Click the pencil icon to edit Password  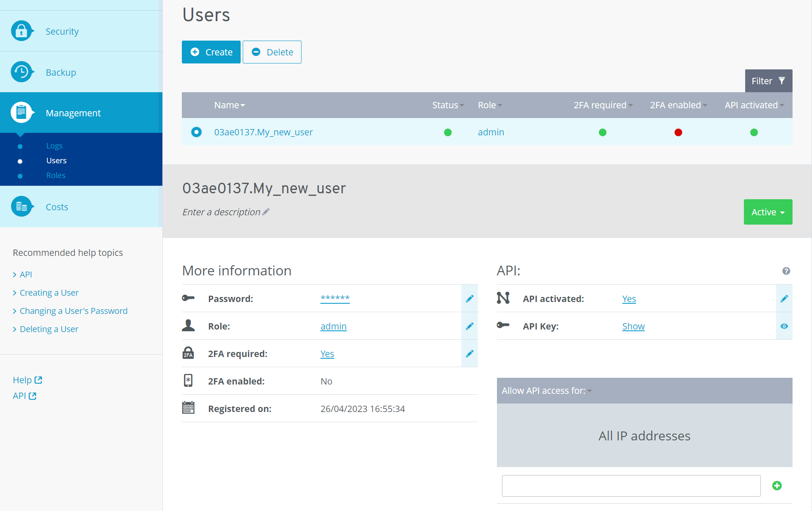[x=469, y=299]
